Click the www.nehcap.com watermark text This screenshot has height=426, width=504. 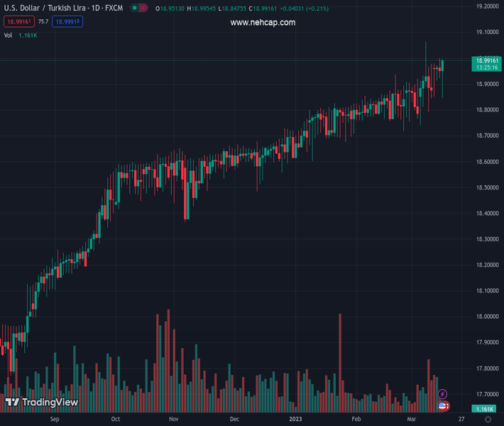263,22
